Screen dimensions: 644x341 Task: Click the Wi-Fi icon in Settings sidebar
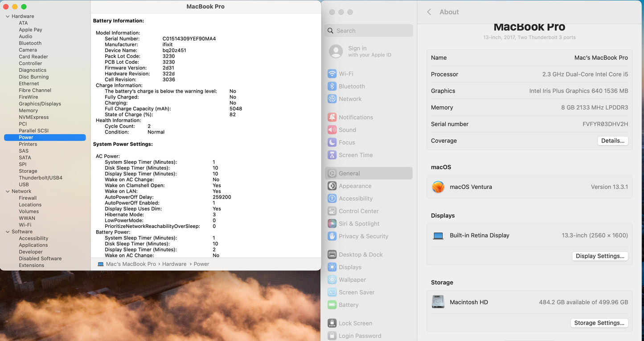332,74
